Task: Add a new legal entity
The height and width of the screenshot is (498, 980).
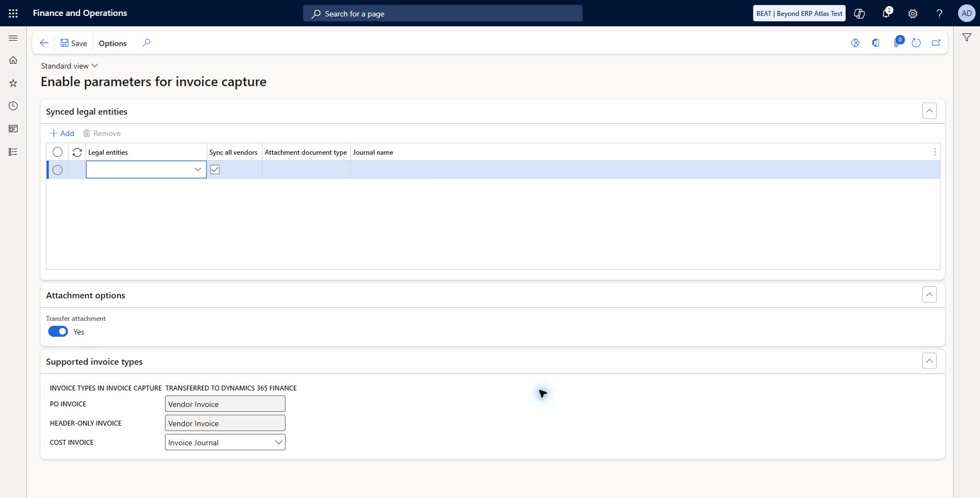Action: [x=62, y=133]
